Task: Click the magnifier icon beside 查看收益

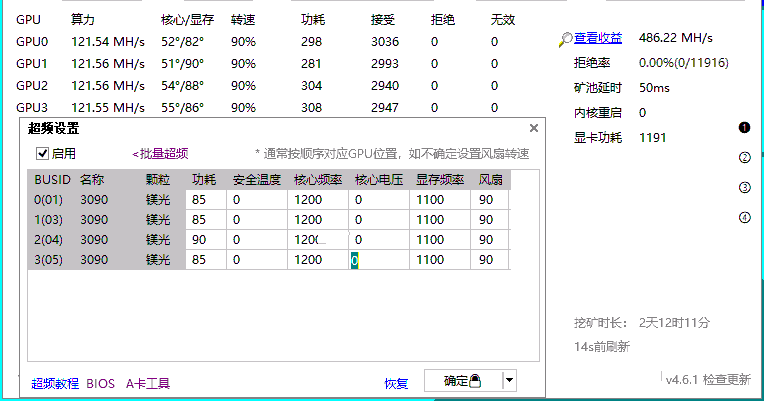Action: [566, 39]
